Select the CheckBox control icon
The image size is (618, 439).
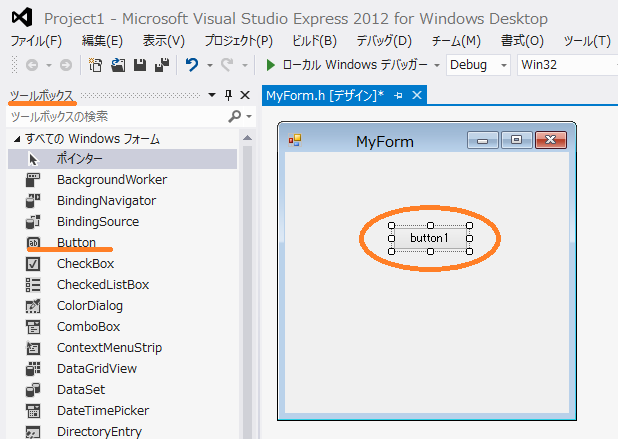33,264
